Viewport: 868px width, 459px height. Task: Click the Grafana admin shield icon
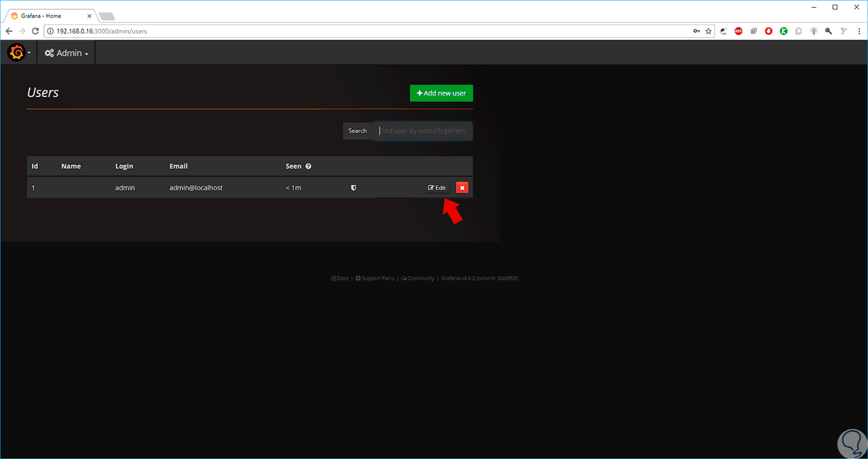pos(354,188)
